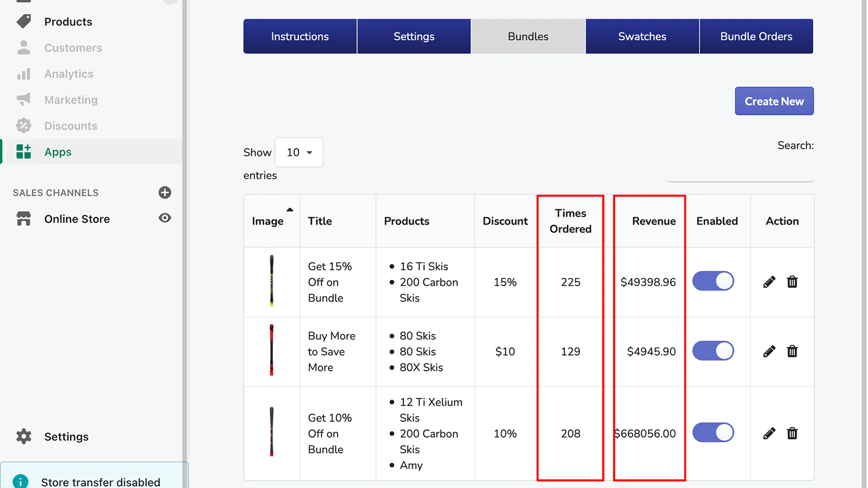Select Customers from the sidebar
868x488 pixels.
[73, 48]
